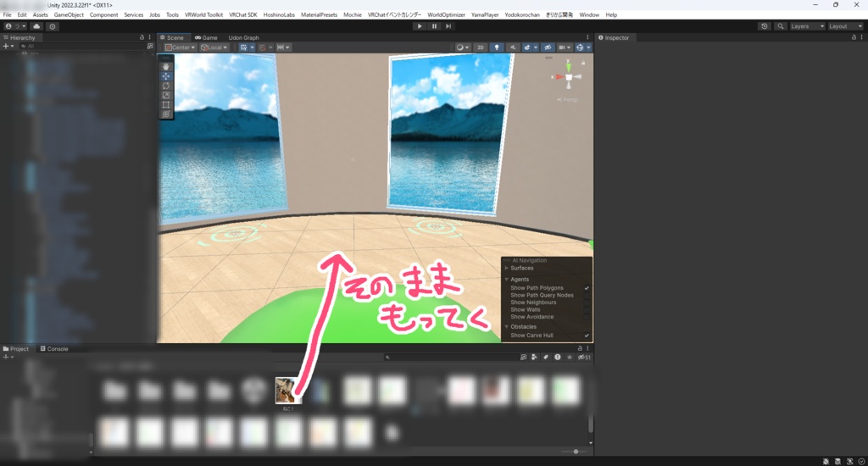Click search by type icon in Project
Screen dimensions: 868x466
pyautogui.click(x=534, y=357)
